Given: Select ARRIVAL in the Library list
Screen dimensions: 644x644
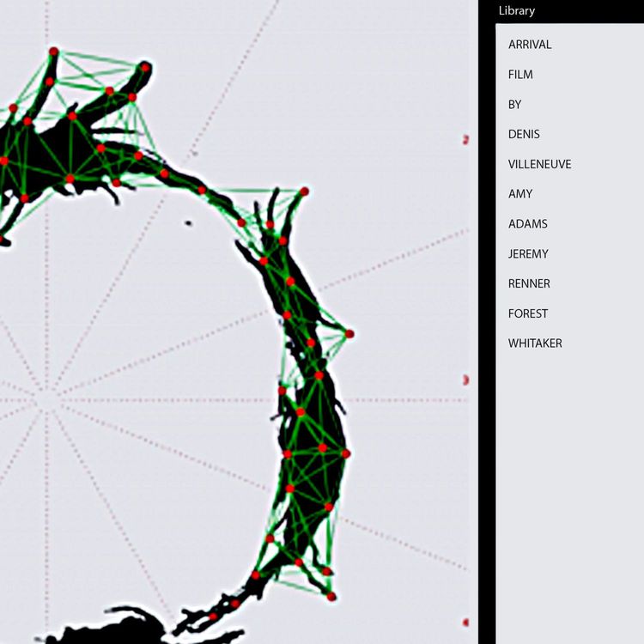Looking at the screenshot, I should pos(530,45).
